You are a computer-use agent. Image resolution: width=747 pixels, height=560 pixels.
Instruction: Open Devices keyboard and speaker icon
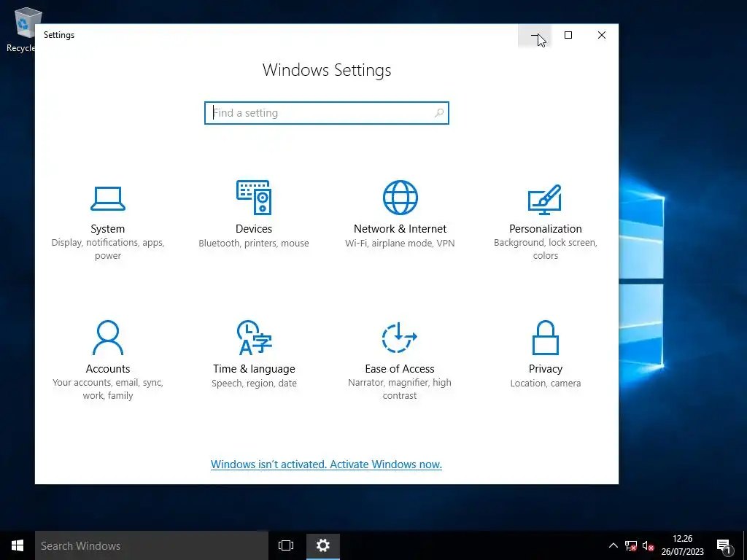tap(254, 197)
